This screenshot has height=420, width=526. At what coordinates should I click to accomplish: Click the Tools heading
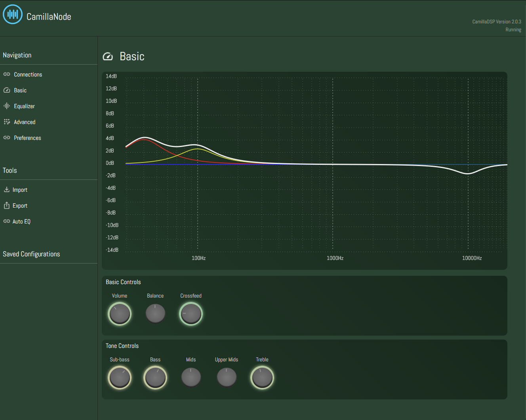(10, 170)
